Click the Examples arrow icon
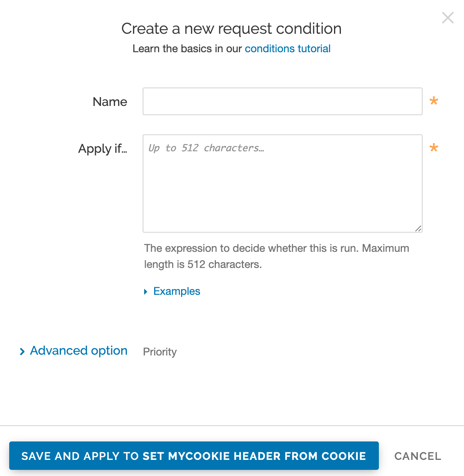This screenshot has height=476, width=464. (x=146, y=291)
